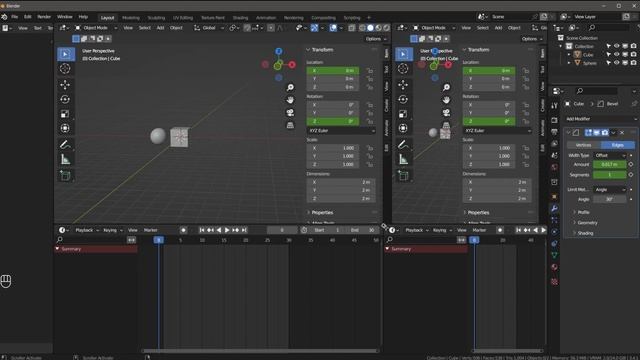The image size is (640, 360).
Task: Open the Output properties tab
Action: (x=554, y=132)
